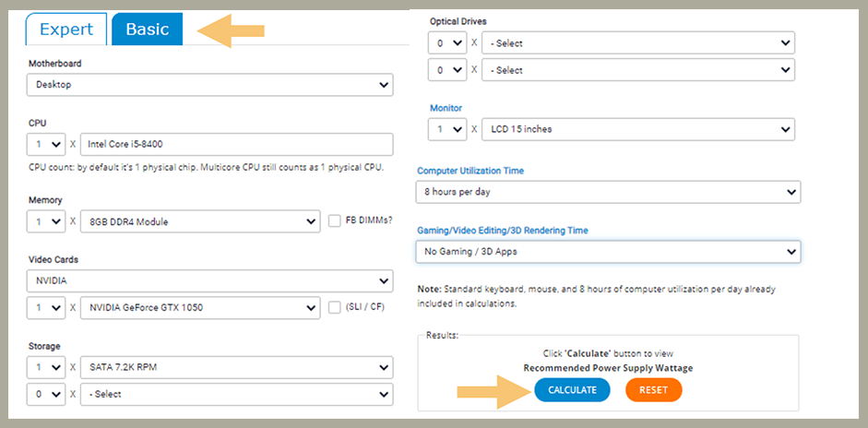
Task: Open the NVIDIA video card brand dropdown
Action: coord(209,280)
